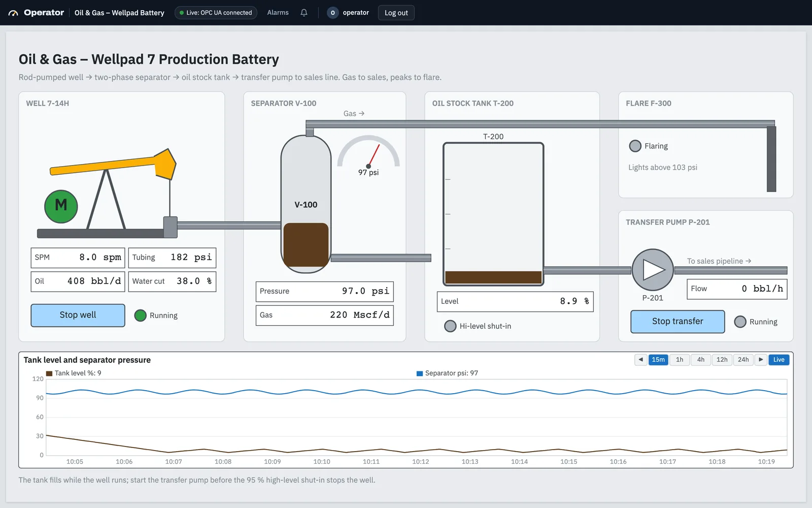Select the 4h chart range

point(701,360)
